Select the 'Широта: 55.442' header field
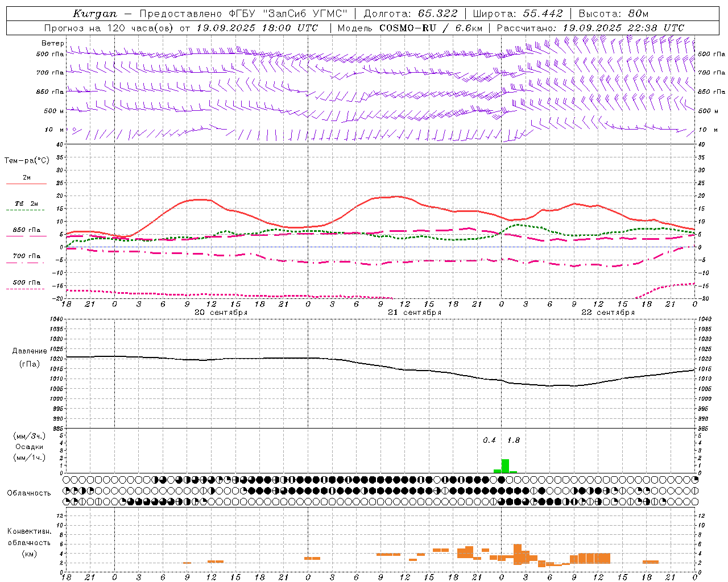 pos(518,14)
